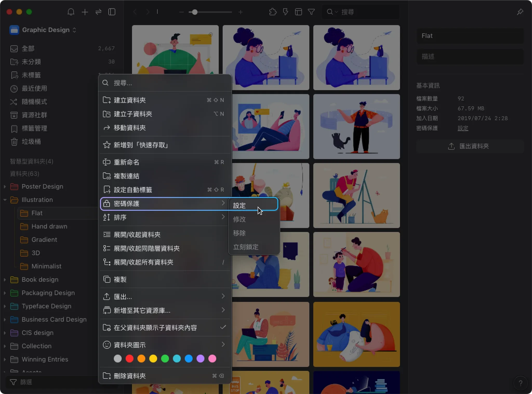
Task: Choose 建立子資料夾 from context menu
Action: tap(165, 114)
